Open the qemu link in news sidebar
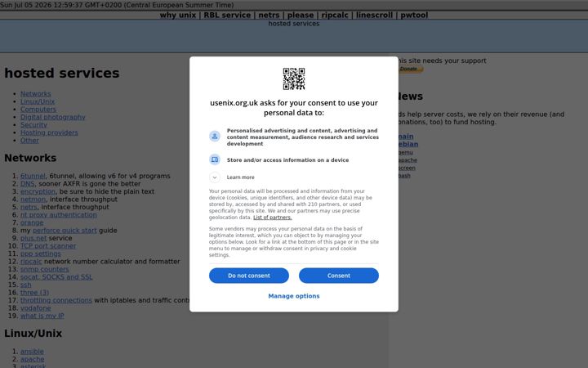588x368 pixels. click(405, 152)
